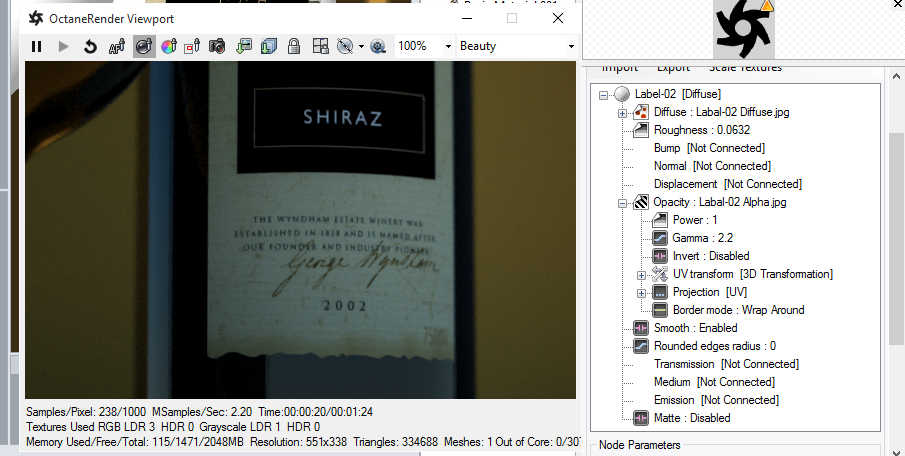The height and width of the screenshot is (456, 905).
Task: Select the Displacement [Not Connected] row
Action: (728, 184)
